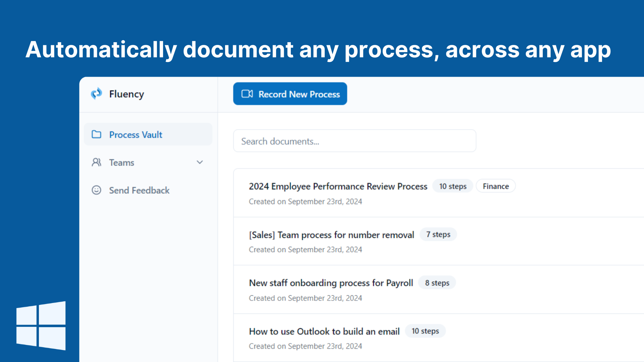The width and height of the screenshot is (644, 362).
Task: Open Sales Team number removal process
Action: [331, 235]
